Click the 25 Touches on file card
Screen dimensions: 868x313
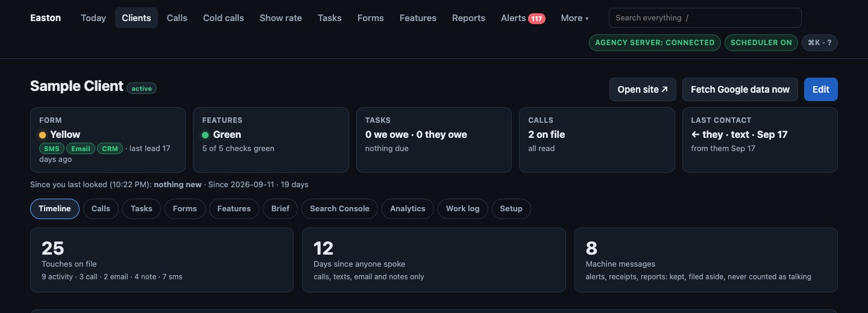(162, 260)
